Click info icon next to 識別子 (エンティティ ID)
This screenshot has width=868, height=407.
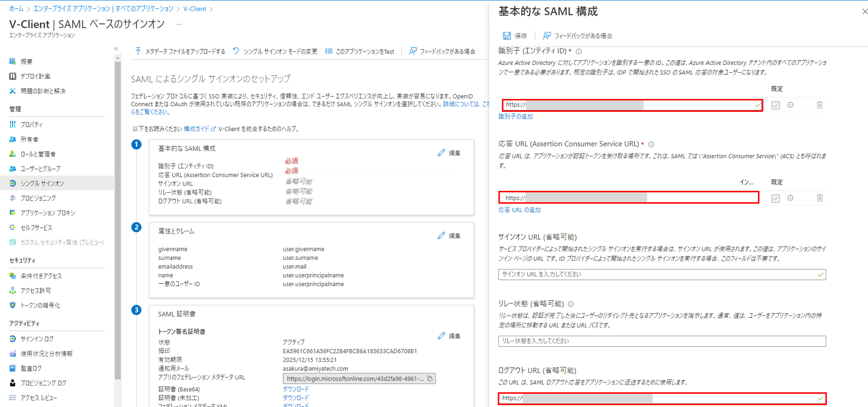point(578,51)
